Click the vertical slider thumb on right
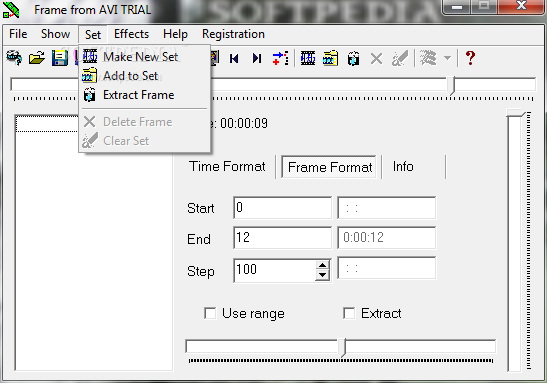Screen dimensions: 547x383 click(x=516, y=113)
